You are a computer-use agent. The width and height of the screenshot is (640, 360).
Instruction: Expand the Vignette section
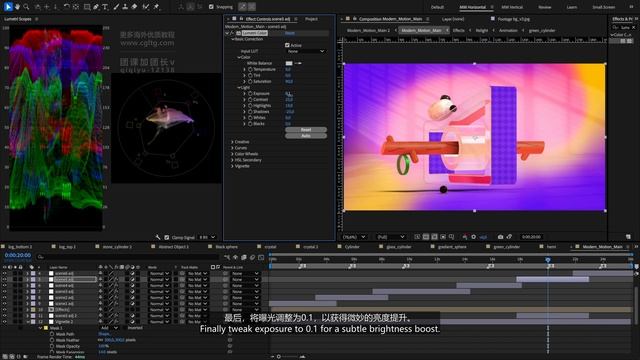pyautogui.click(x=232, y=166)
